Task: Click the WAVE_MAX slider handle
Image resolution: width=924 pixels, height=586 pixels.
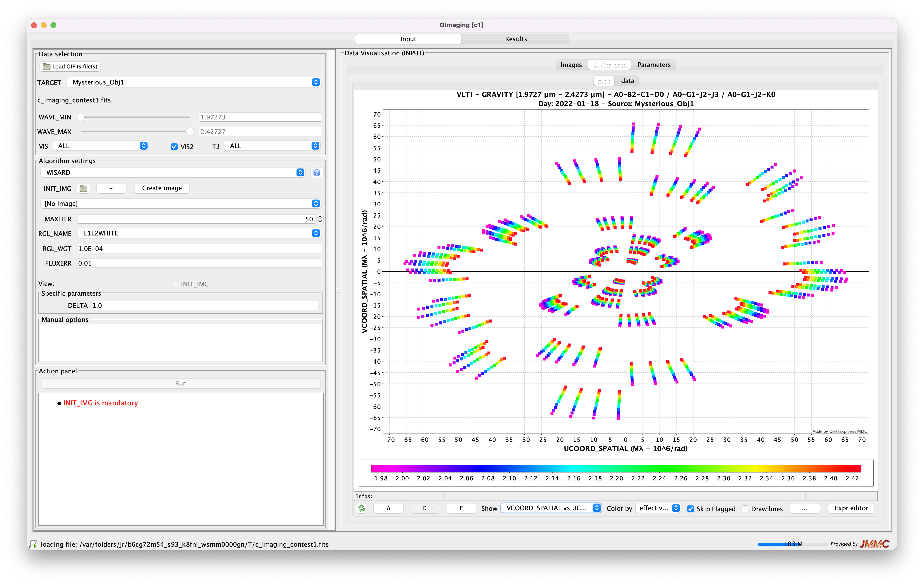Action: coord(190,131)
